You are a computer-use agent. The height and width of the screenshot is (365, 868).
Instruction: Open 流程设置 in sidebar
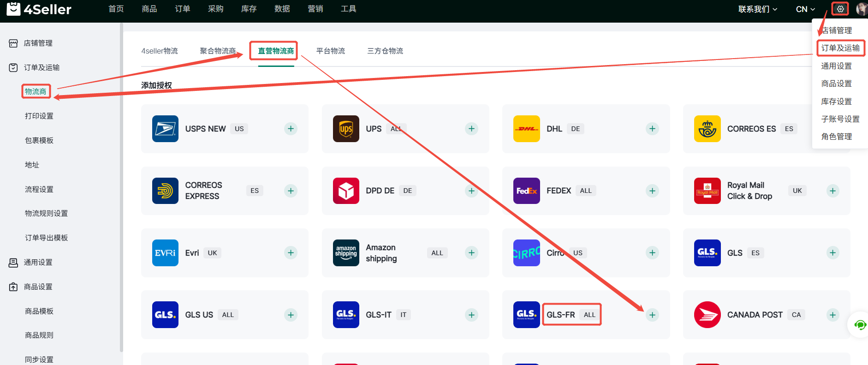tap(39, 189)
